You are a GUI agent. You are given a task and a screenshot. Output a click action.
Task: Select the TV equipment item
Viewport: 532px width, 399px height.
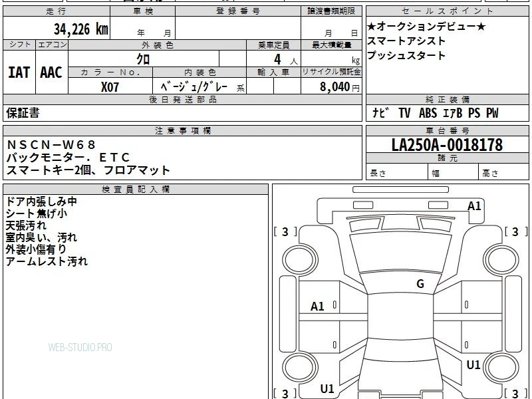(404, 112)
